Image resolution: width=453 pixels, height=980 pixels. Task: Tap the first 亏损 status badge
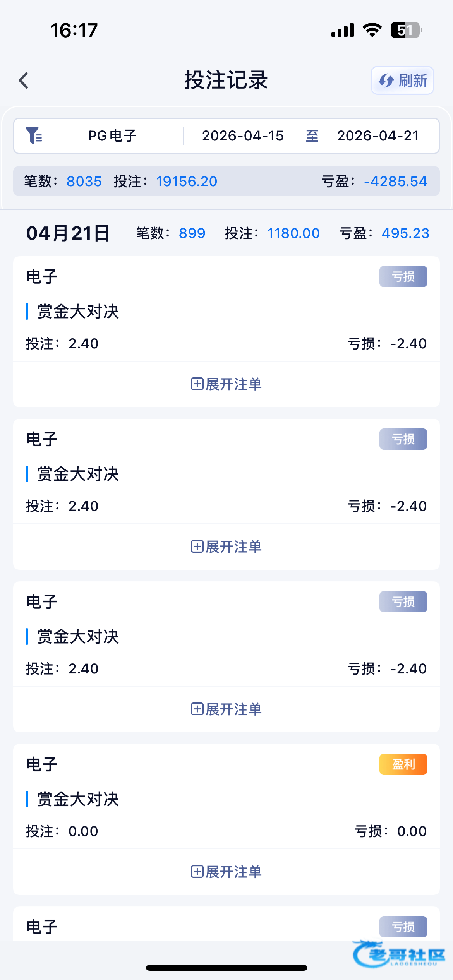tap(403, 276)
